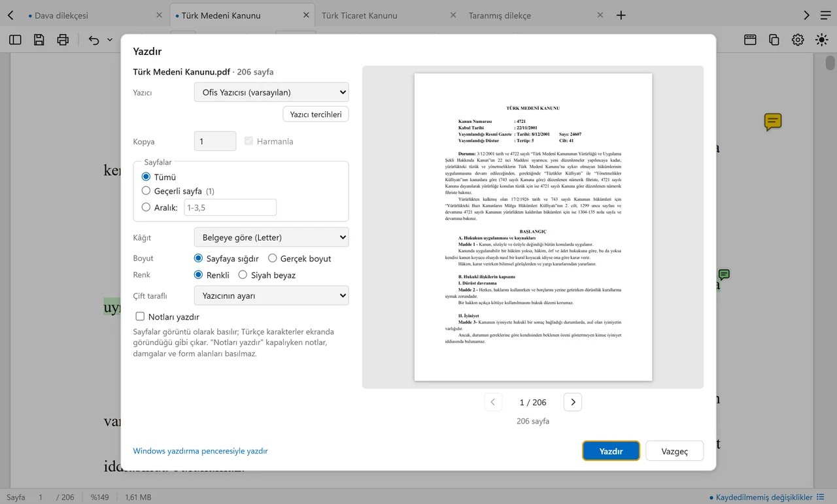Click the copy pages icon in toolbar

point(774,40)
